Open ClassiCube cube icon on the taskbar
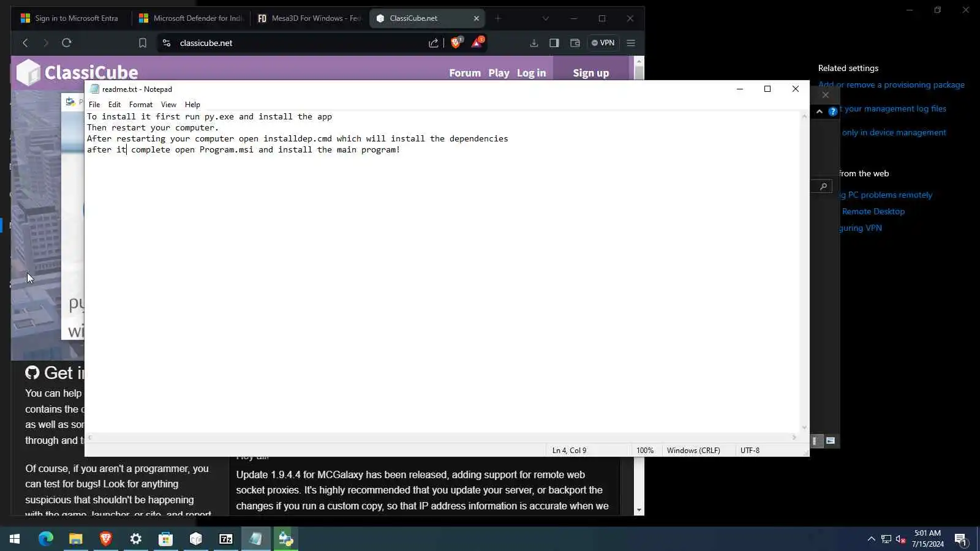Image resolution: width=980 pixels, height=551 pixels. click(196, 539)
